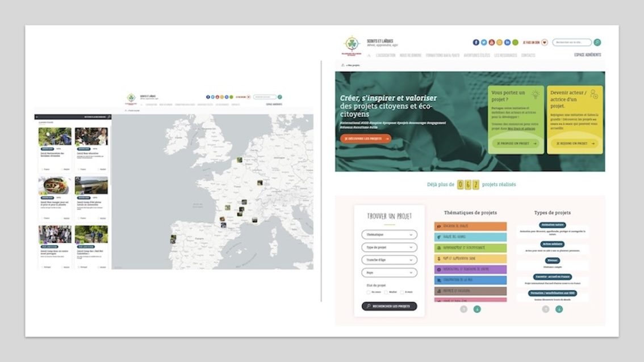Open the YouTube icon in right header

coord(492,43)
